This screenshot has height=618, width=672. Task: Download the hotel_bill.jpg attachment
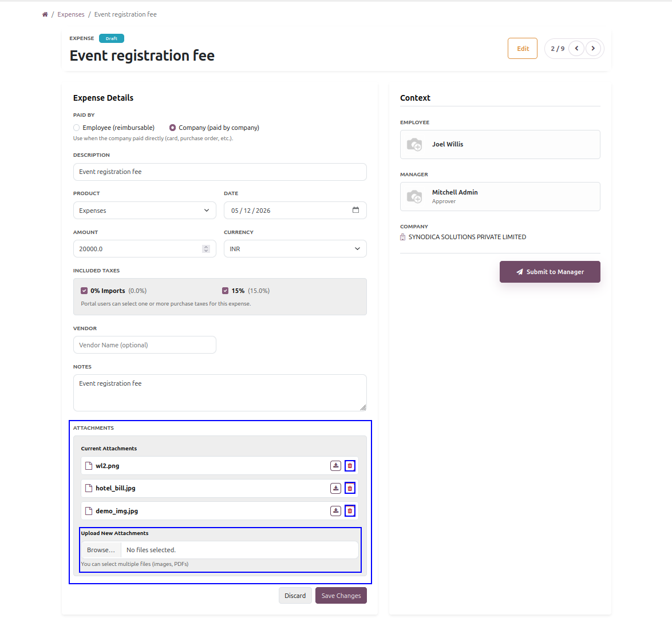pyautogui.click(x=335, y=488)
